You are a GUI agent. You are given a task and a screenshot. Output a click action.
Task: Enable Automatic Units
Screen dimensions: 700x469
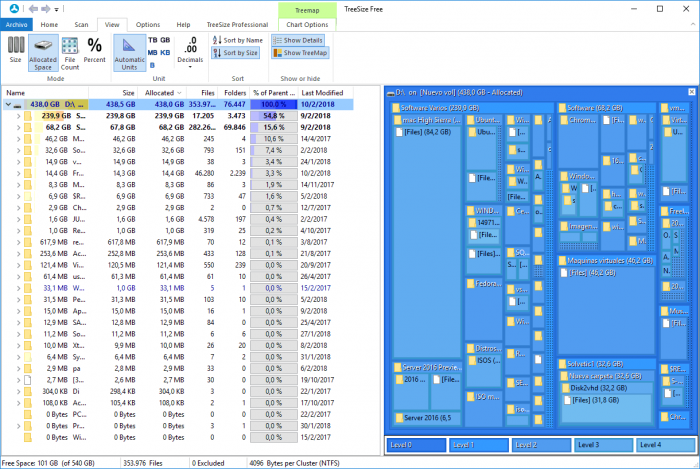(x=129, y=53)
